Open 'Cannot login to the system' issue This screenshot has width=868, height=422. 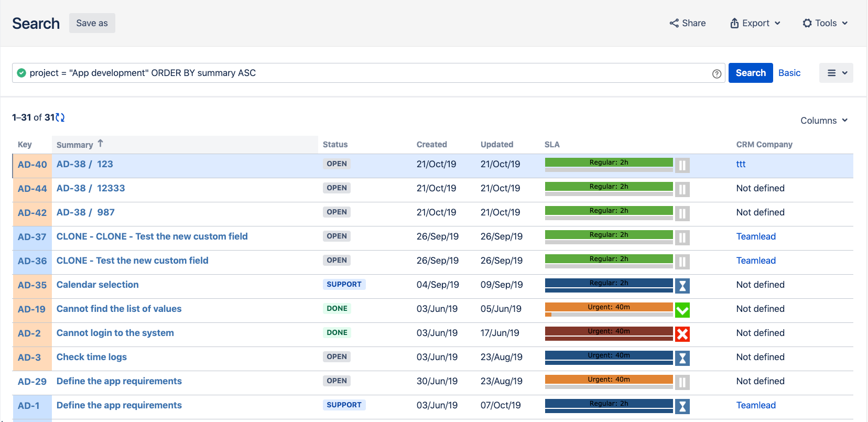[x=115, y=333]
